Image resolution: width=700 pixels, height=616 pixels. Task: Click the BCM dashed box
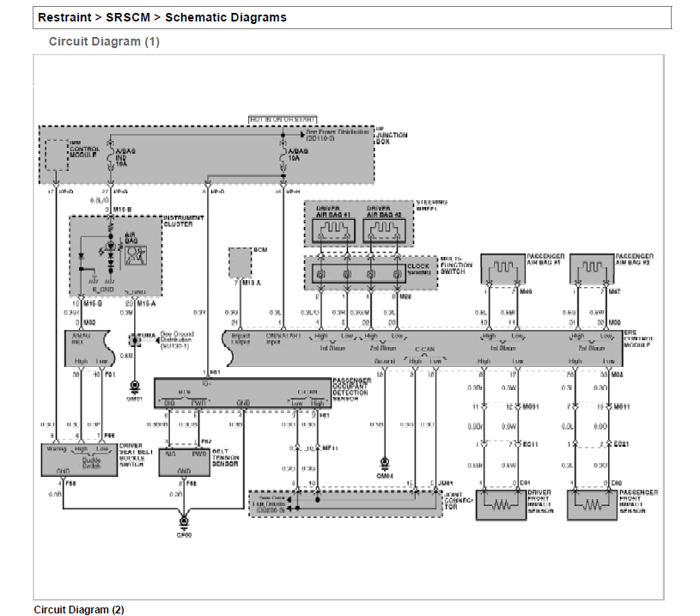(240, 263)
